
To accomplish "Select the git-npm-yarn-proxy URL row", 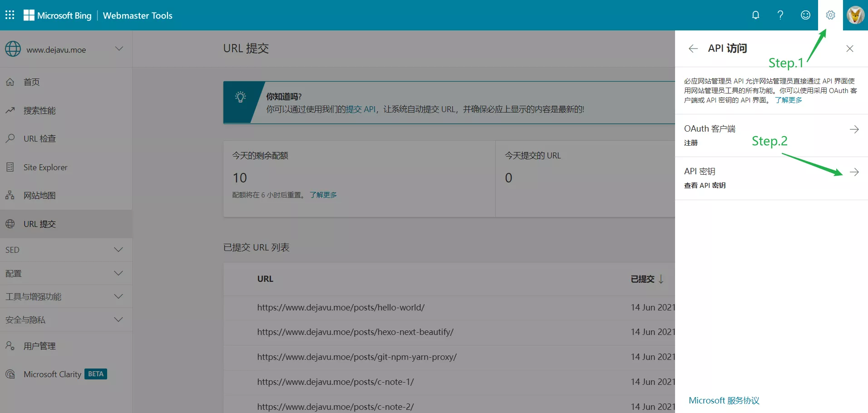I will [x=449, y=357].
